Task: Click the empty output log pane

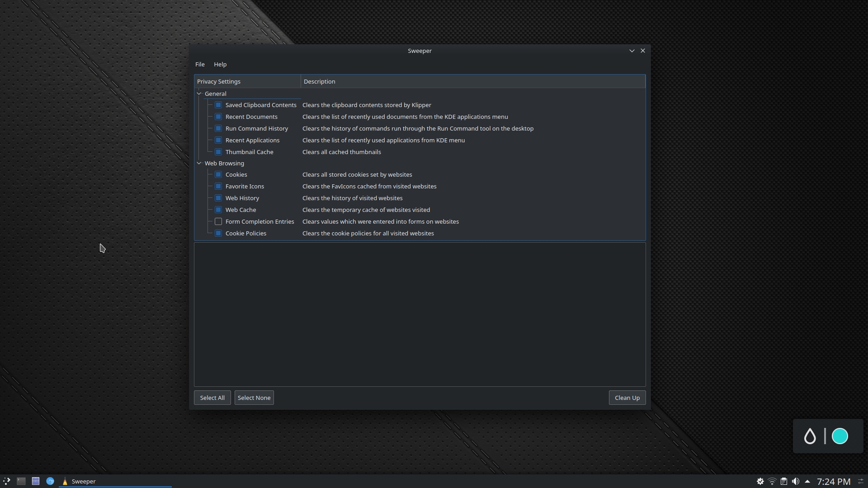Action: [420, 314]
